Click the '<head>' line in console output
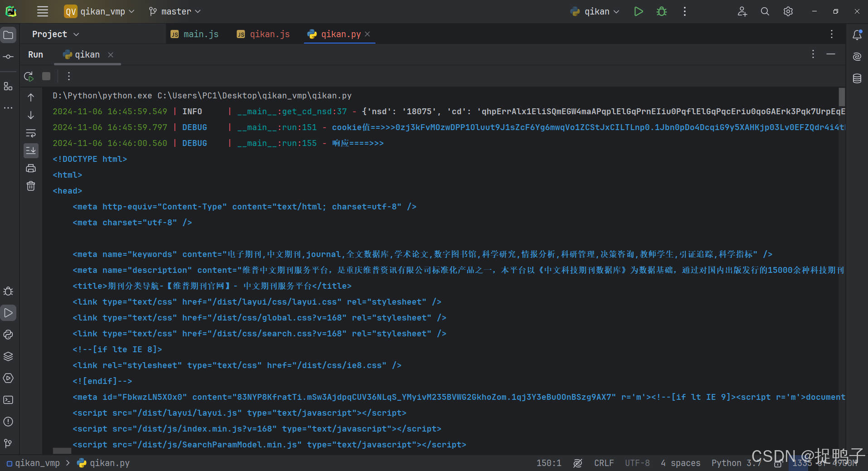The image size is (868, 471). 68,191
